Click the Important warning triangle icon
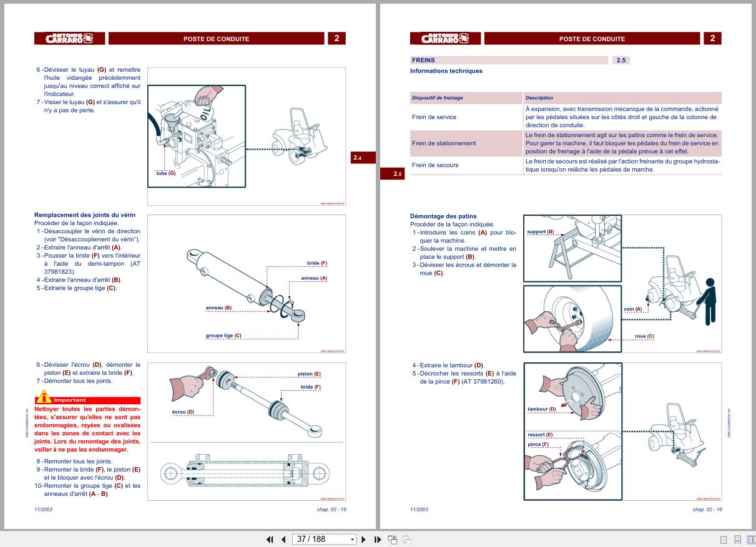The image size is (756, 547). tap(43, 396)
